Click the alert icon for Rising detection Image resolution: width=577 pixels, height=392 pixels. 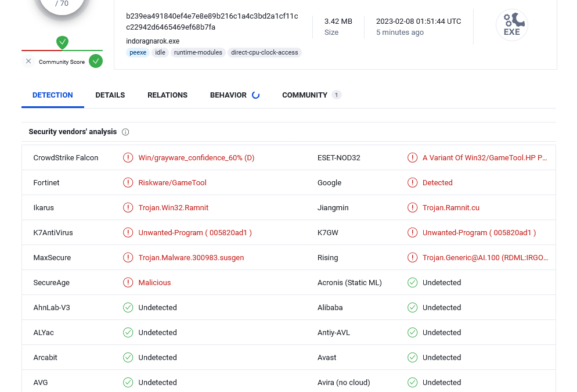[413, 258]
